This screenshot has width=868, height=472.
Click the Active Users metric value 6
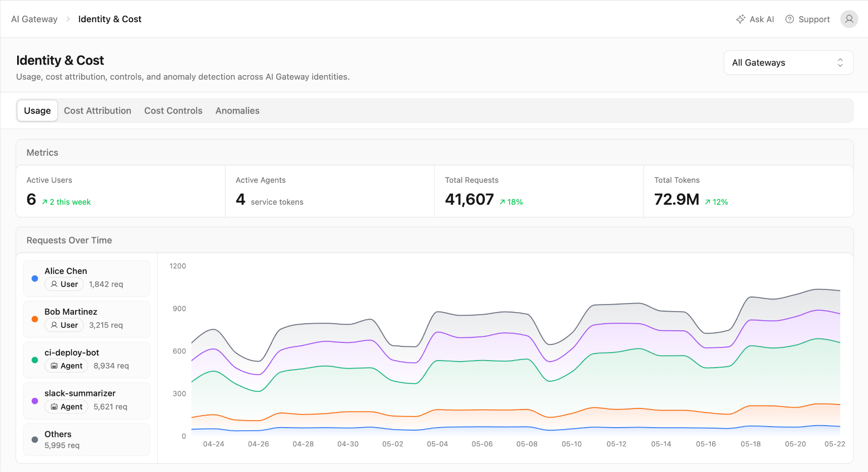point(31,200)
